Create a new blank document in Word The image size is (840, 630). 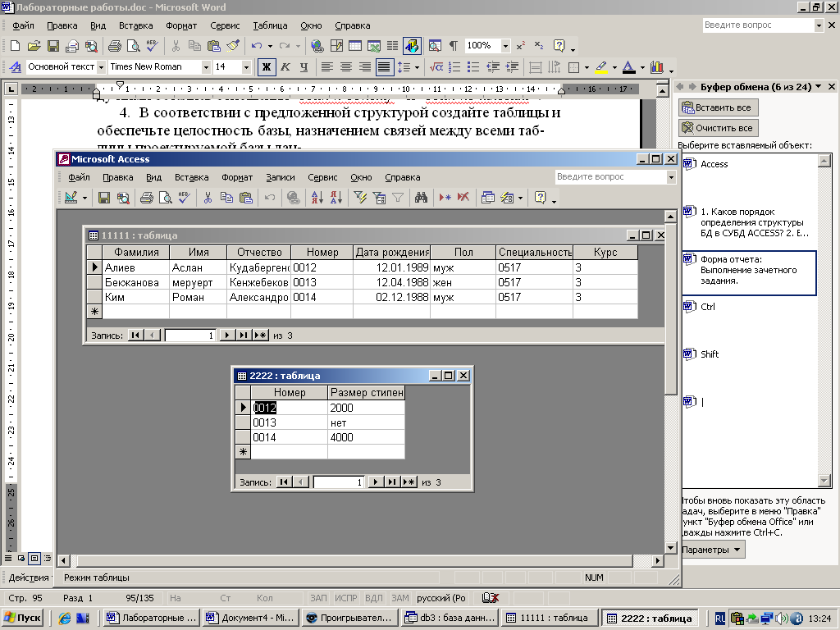[x=15, y=46]
